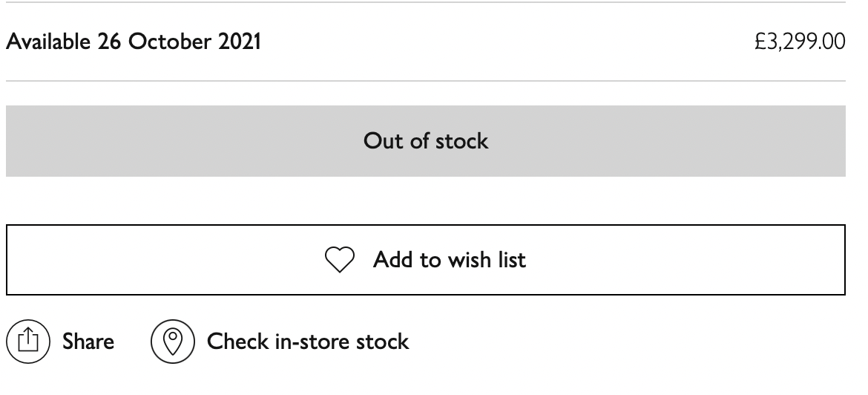Hit the map pin beside Check in-store stock

pos(173,342)
